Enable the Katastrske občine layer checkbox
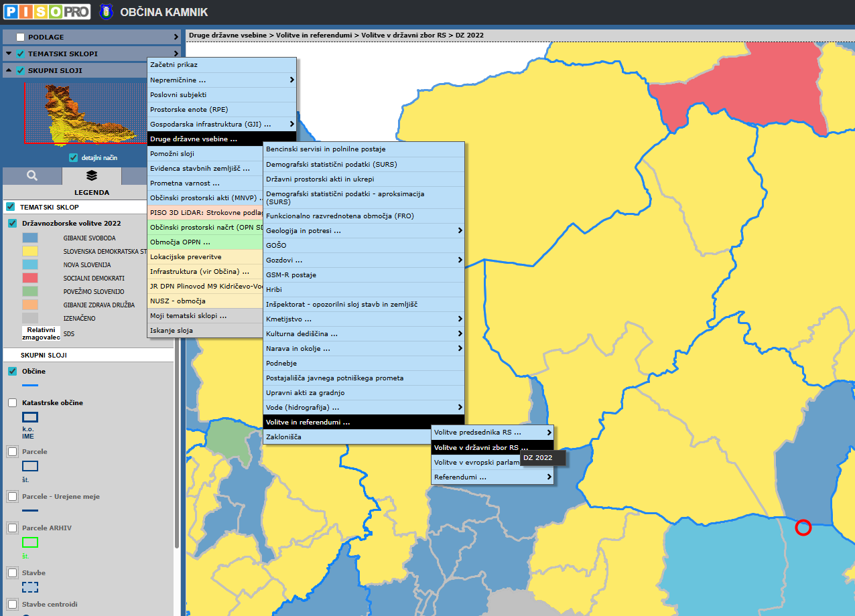This screenshot has width=855, height=616. 12,403
